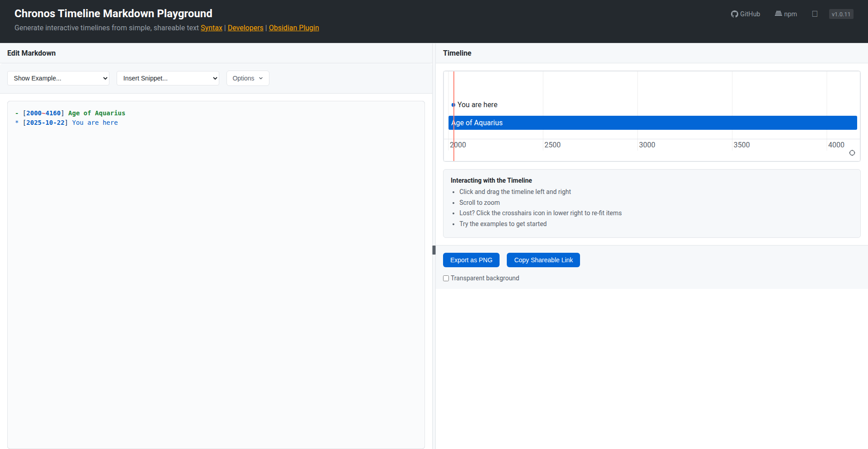Image resolution: width=868 pixels, height=449 pixels.
Task: Enable the Transparent background checkbox
Action: [446, 279]
